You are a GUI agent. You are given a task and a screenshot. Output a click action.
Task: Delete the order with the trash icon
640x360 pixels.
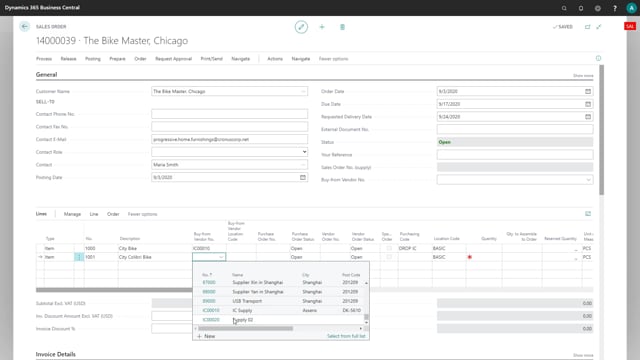coord(342,27)
